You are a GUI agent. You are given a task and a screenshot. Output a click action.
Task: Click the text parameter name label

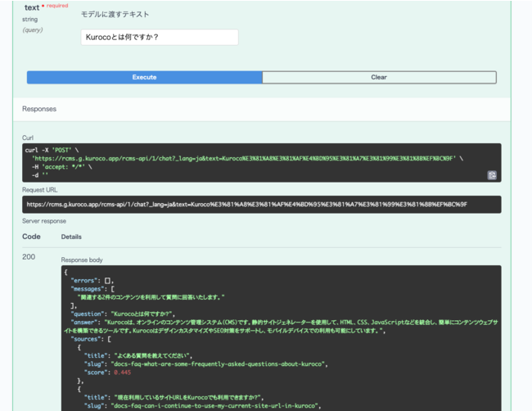[32, 7]
